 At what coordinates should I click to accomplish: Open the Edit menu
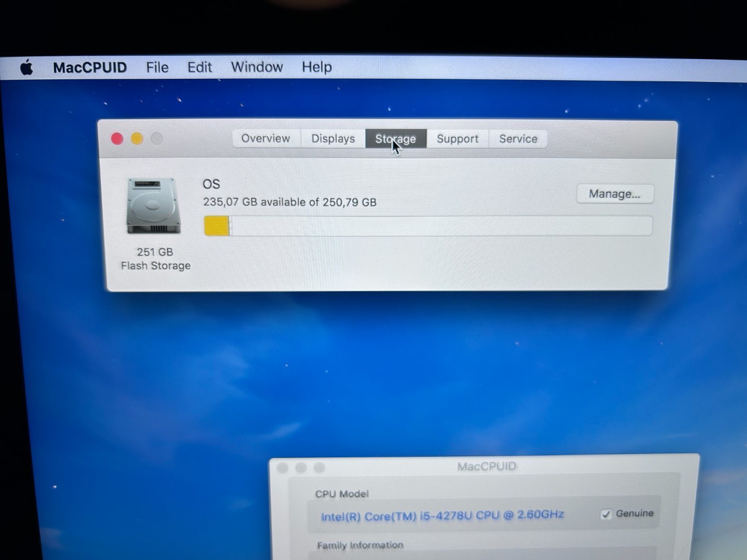pyautogui.click(x=200, y=67)
